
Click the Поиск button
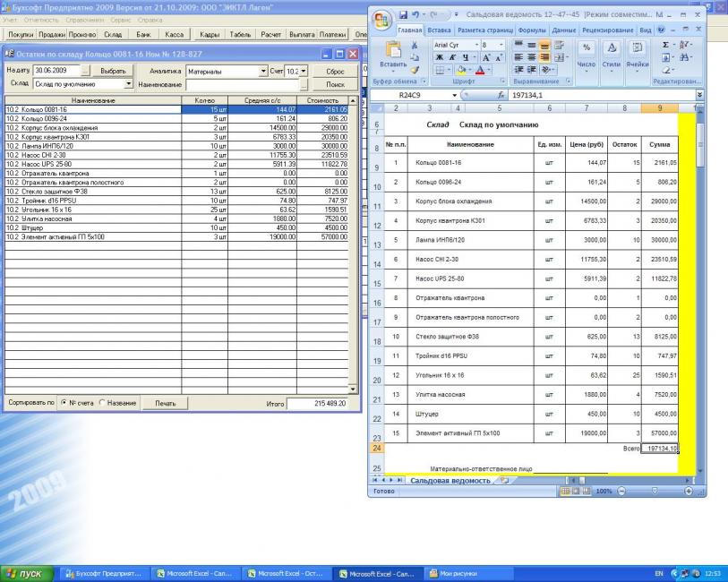334,84
